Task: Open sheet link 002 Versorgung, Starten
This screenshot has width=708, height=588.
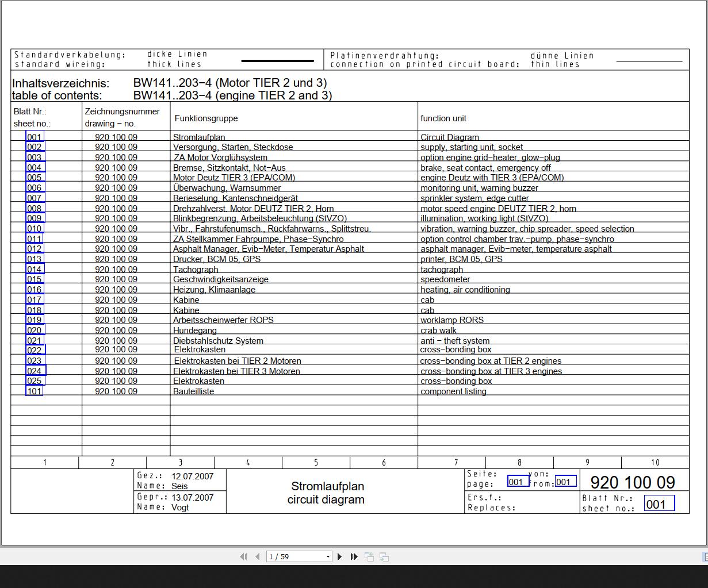Action: (35, 147)
